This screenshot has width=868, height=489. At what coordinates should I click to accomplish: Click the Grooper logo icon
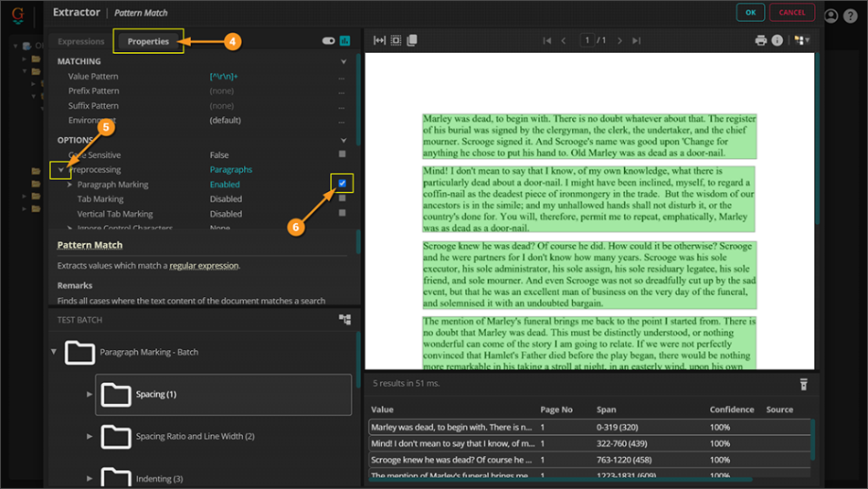(x=17, y=15)
